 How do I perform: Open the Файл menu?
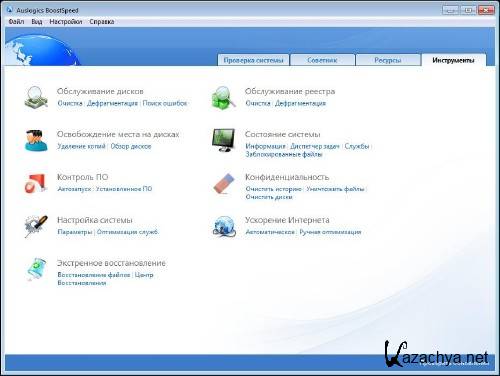point(16,22)
